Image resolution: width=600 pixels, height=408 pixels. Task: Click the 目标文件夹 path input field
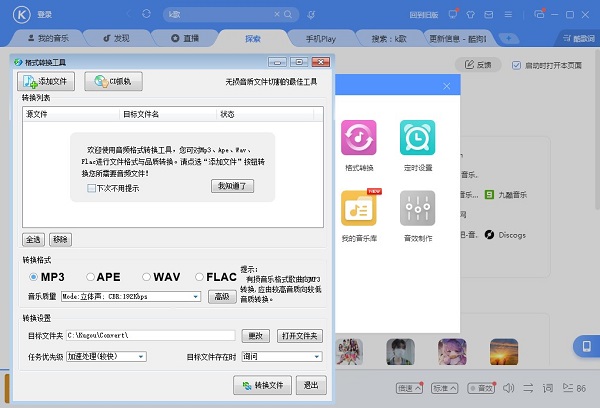pos(150,335)
